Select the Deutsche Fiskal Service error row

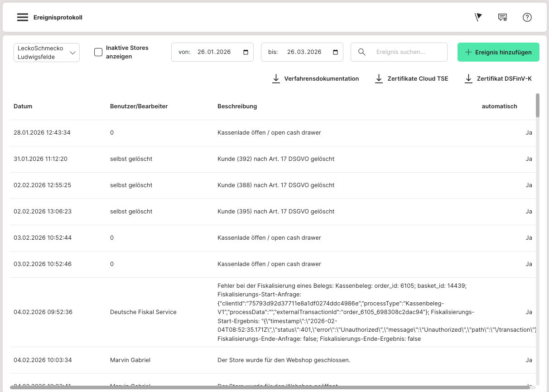coord(272,312)
